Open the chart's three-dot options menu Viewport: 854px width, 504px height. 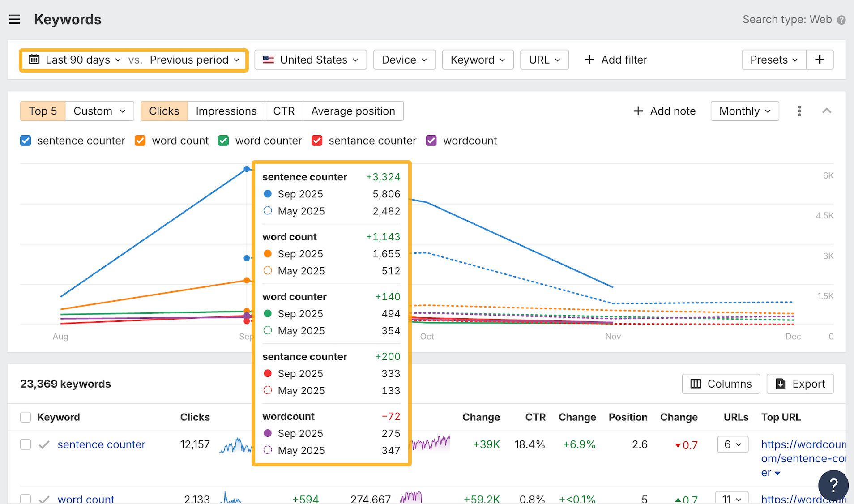[x=799, y=111]
